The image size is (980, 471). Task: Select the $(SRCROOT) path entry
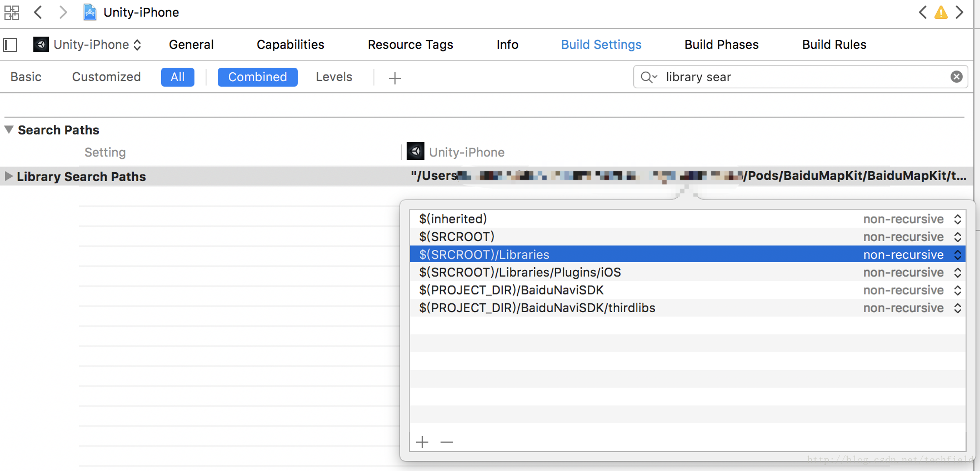(687, 237)
